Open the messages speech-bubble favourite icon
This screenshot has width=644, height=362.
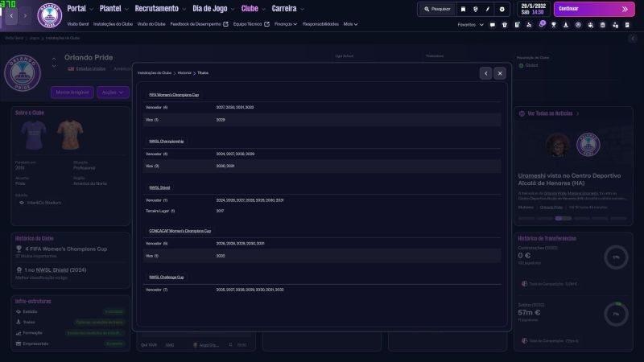pos(493,25)
